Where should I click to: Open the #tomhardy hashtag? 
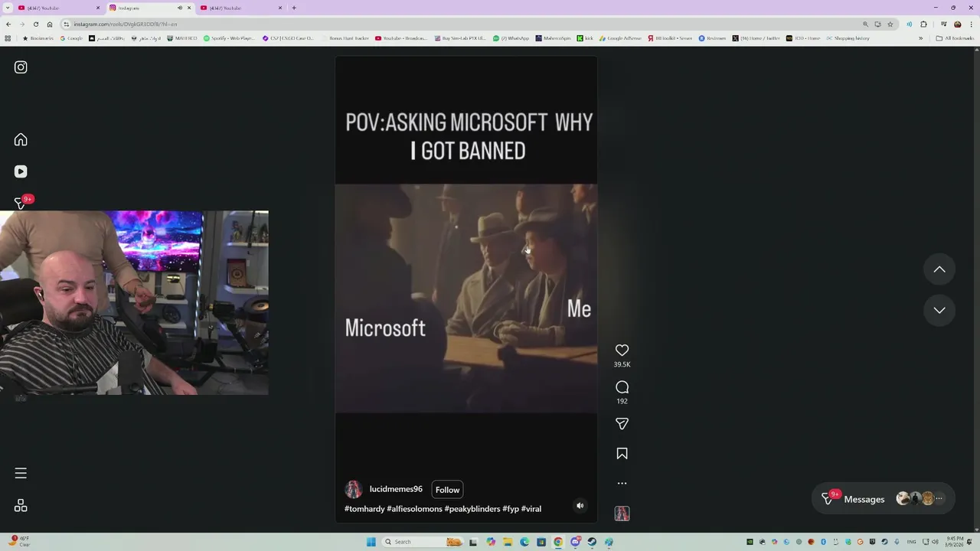(x=364, y=509)
